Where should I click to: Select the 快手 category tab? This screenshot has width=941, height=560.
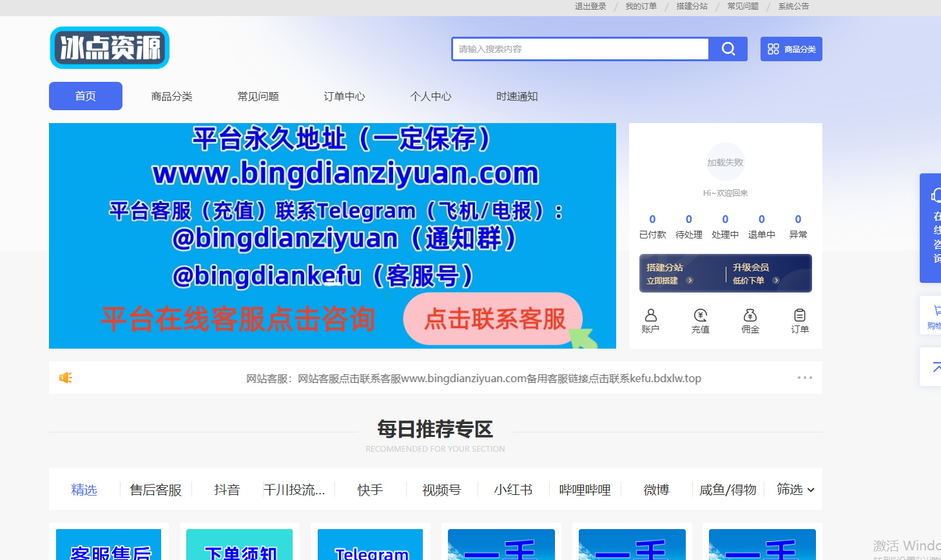(x=371, y=490)
